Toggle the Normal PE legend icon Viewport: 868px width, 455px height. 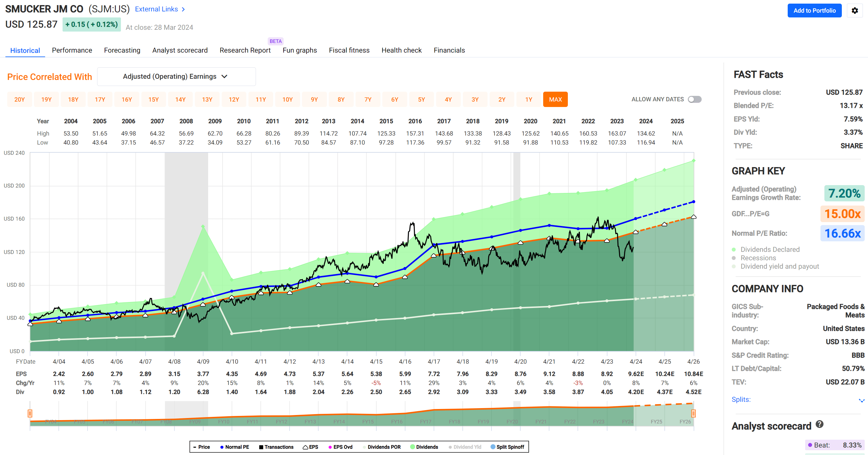pos(222,447)
